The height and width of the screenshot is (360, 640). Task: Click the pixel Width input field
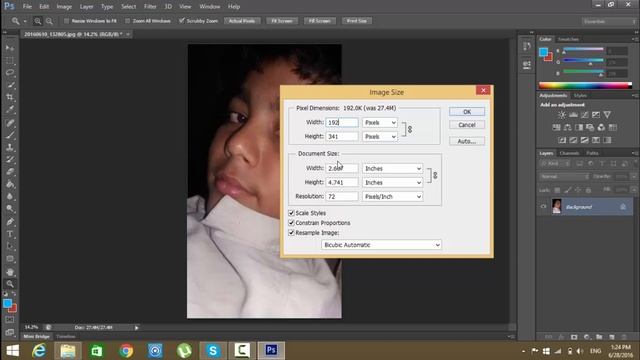click(x=342, y=122)
